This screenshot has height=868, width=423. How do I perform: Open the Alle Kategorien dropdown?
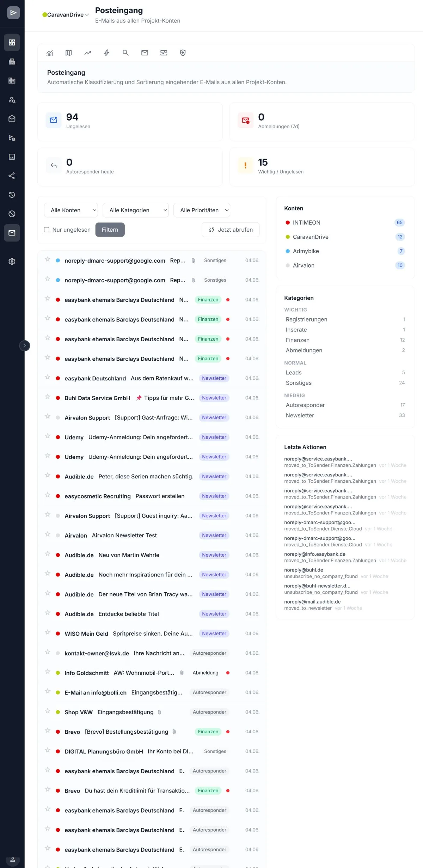(136, 210)
